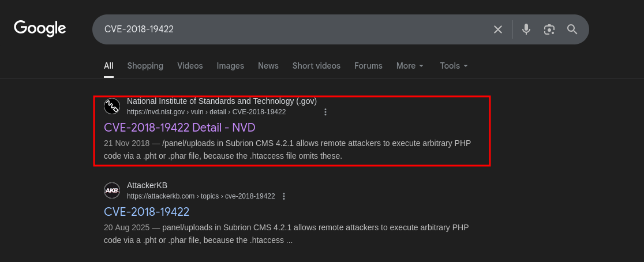This screenshot has width=644, height=262.
Task: Click the Google logo
Action: pyautogui.click(x=40, y=28)
